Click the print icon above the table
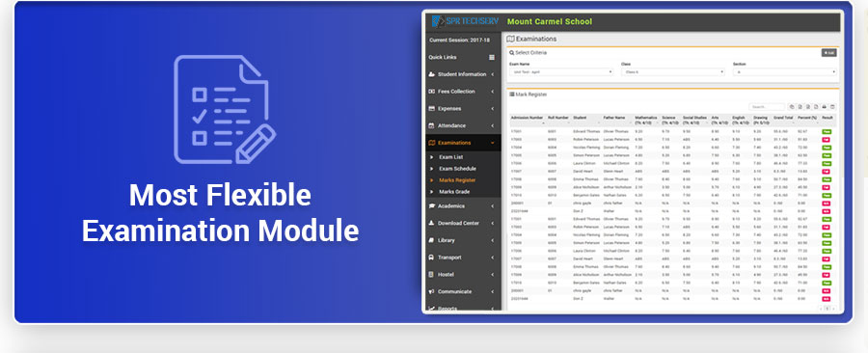868x353 pixels. (x=825, y=107)
